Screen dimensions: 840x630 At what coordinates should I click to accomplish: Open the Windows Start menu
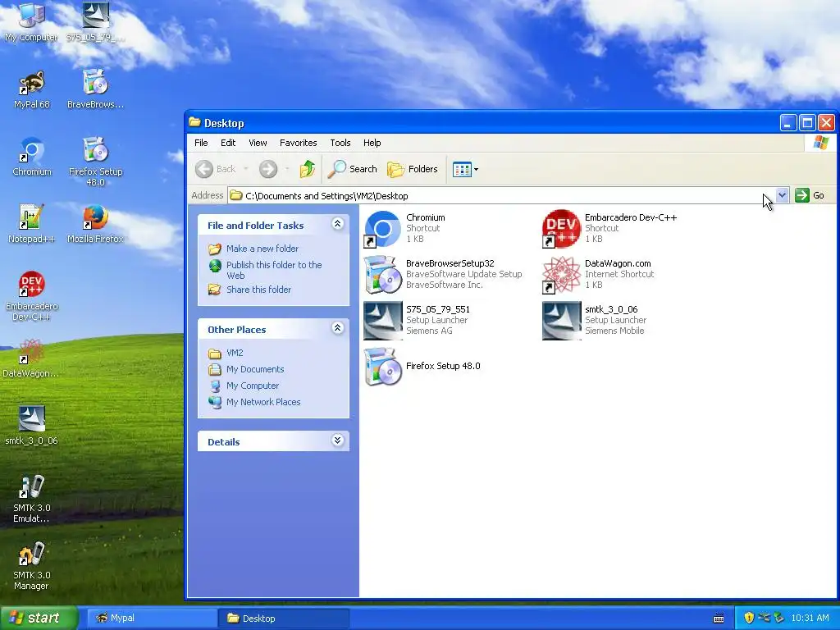click(39, 619)
